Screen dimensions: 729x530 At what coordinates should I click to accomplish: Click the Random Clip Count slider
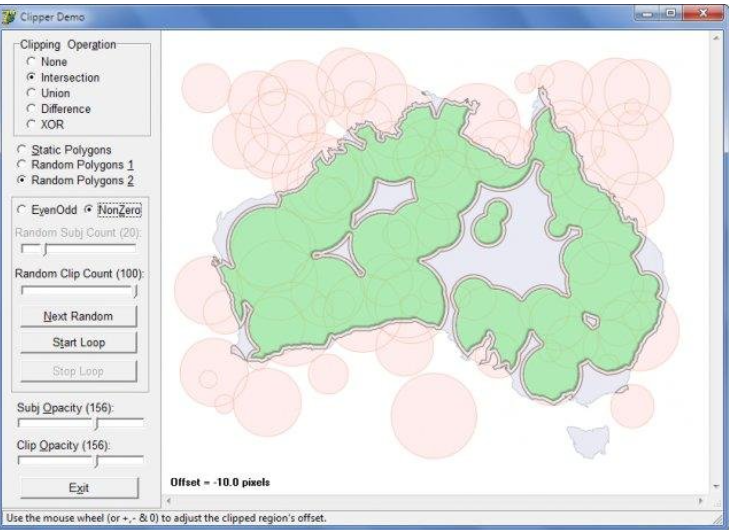79,291
